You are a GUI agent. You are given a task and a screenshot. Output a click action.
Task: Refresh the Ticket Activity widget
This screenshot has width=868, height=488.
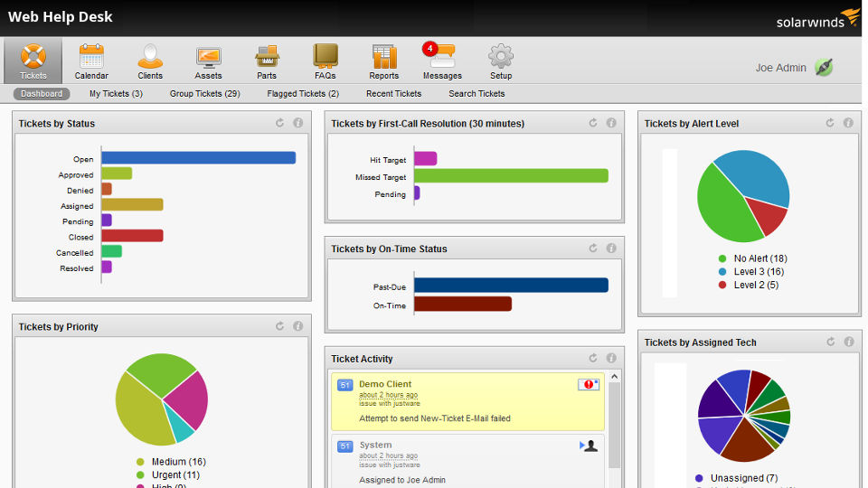click(x=593, y=359)
